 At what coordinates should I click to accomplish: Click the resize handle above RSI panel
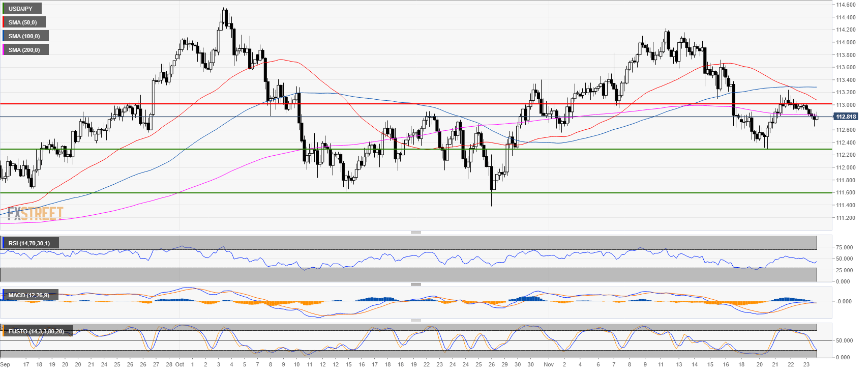click(x=415, y=233)
